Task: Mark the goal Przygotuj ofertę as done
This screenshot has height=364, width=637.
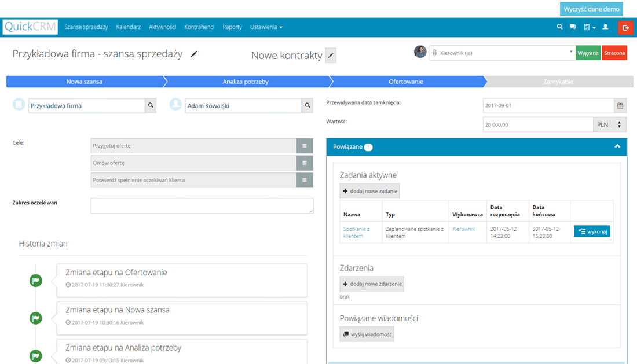Action: point(305,146)
